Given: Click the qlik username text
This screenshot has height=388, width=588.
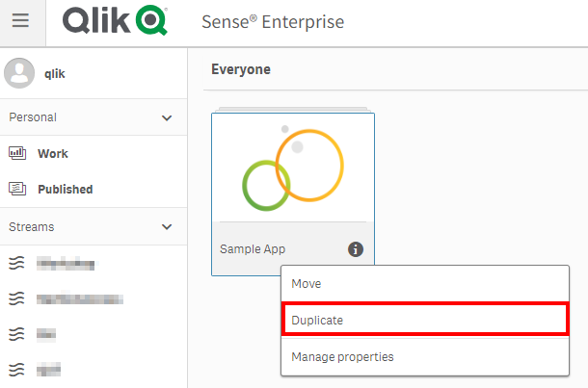Looking at the screenshot, I should (x=54, y=73).
